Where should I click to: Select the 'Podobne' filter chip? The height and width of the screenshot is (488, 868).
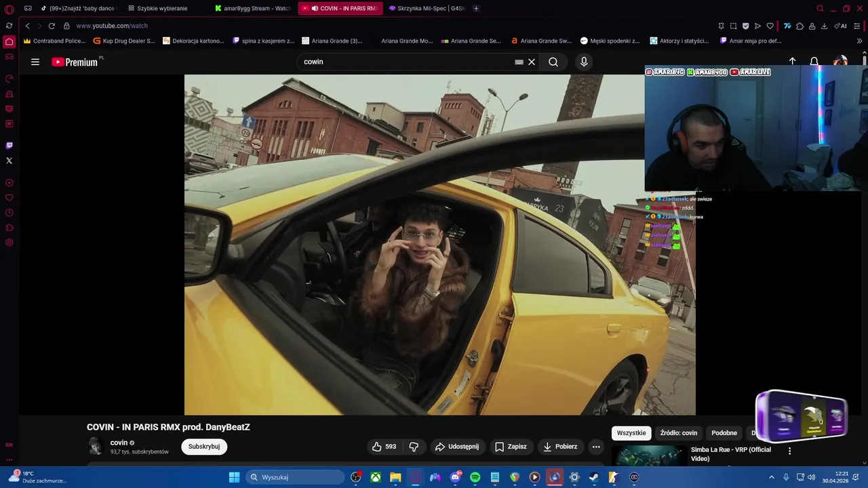click(724, 433)
